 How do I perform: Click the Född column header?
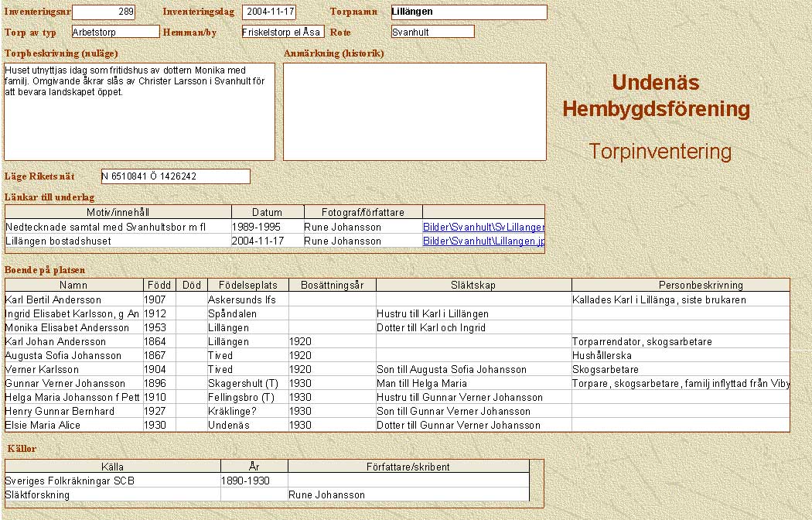[x=159, y=286]
